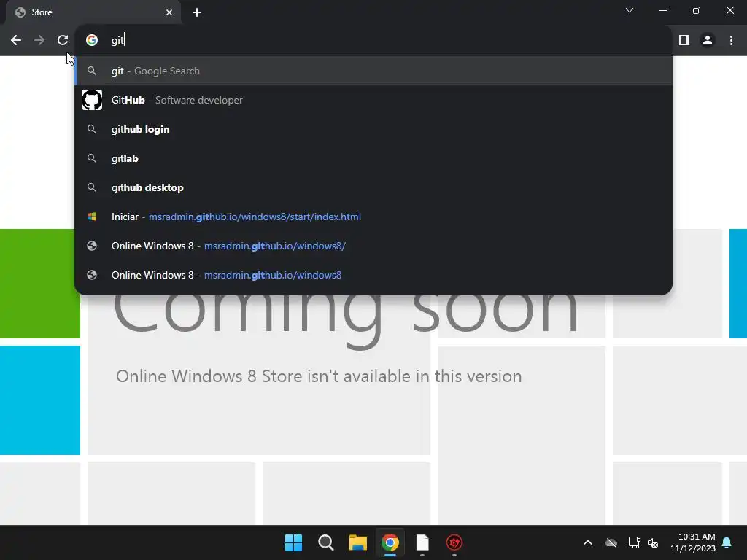Image resolution: width=747 pixels, height=560 pixels.
Task: Click the Windows flag icon beside Iniciar
Action: pos(92,217)
